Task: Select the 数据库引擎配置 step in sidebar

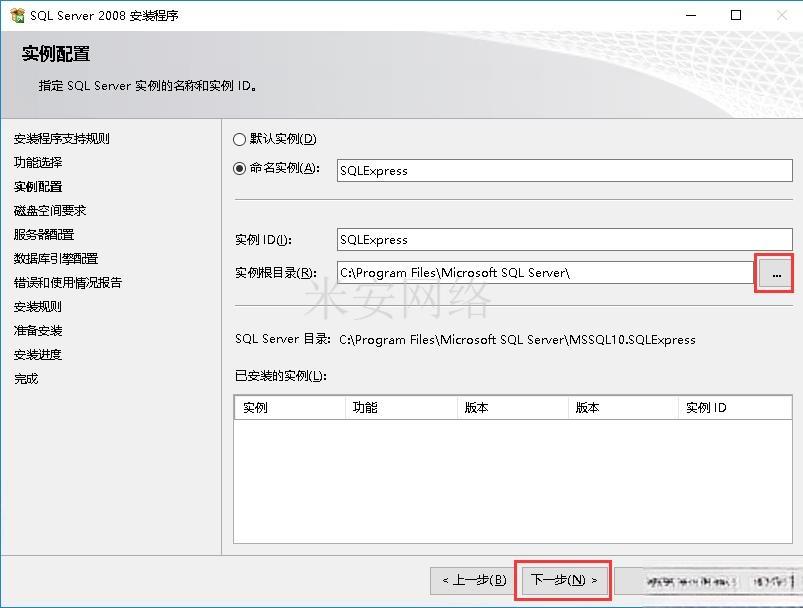Action: click(x=56, y=259)
